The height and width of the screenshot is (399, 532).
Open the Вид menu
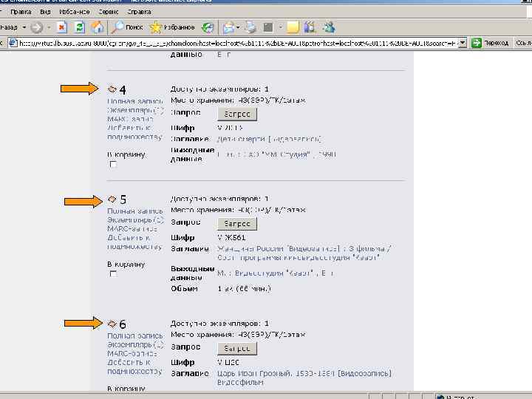45,12
